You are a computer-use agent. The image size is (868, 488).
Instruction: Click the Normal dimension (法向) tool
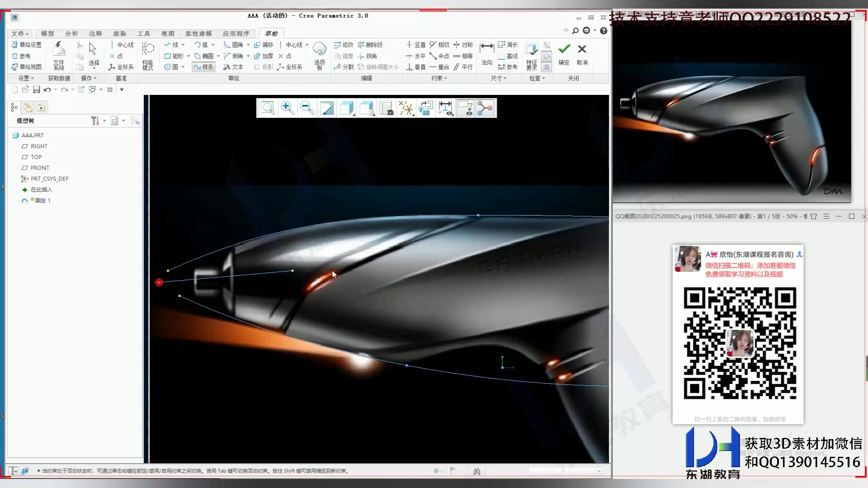point(487,53)
